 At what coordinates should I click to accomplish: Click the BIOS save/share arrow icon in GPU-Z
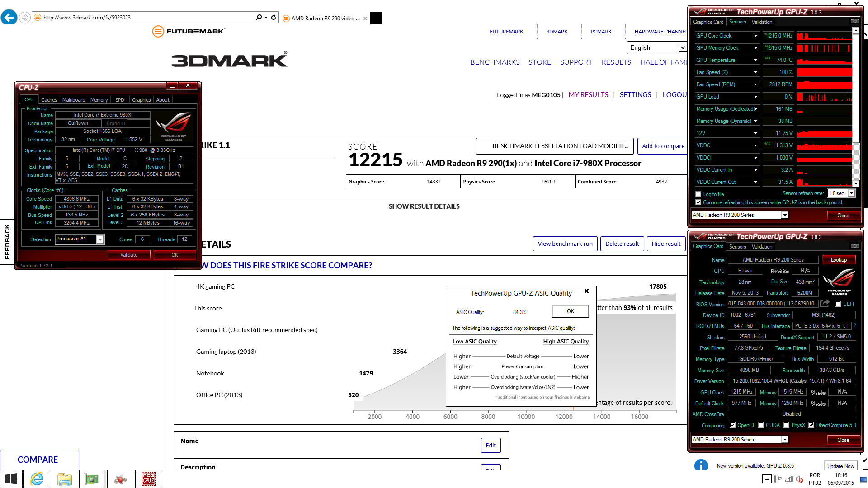pyautogui.click(x=825, y=304)
